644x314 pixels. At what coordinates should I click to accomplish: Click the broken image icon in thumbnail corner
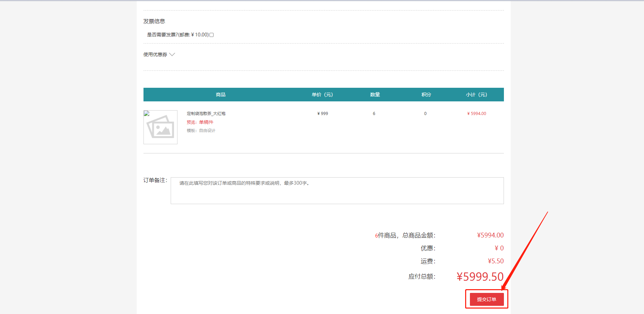[147, 113]
